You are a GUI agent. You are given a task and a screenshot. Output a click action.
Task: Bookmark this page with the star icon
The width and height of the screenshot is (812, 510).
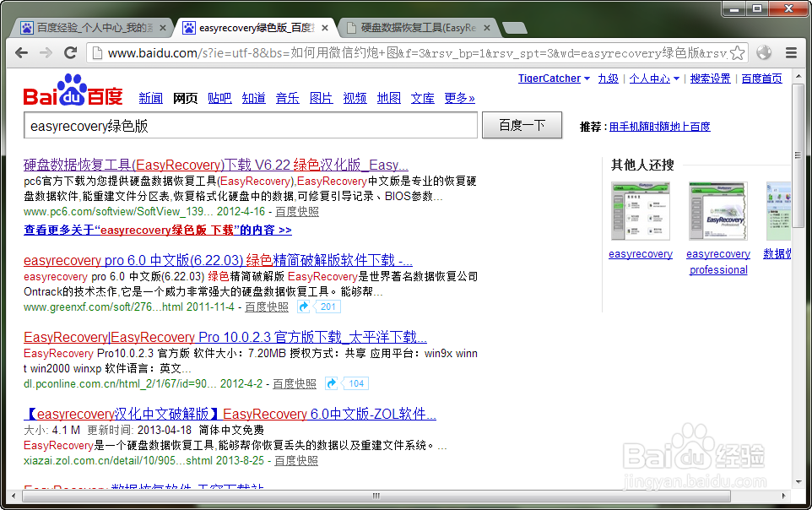(738, 53)
